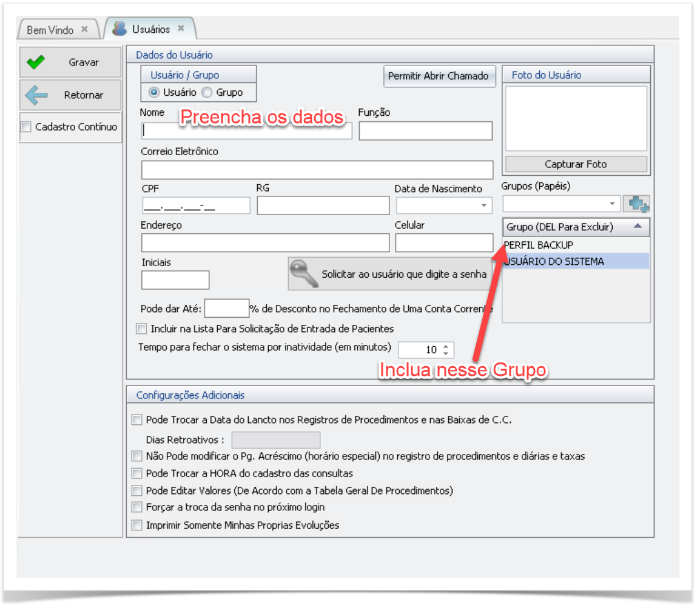Click the key icon for password request

(305, 274)
